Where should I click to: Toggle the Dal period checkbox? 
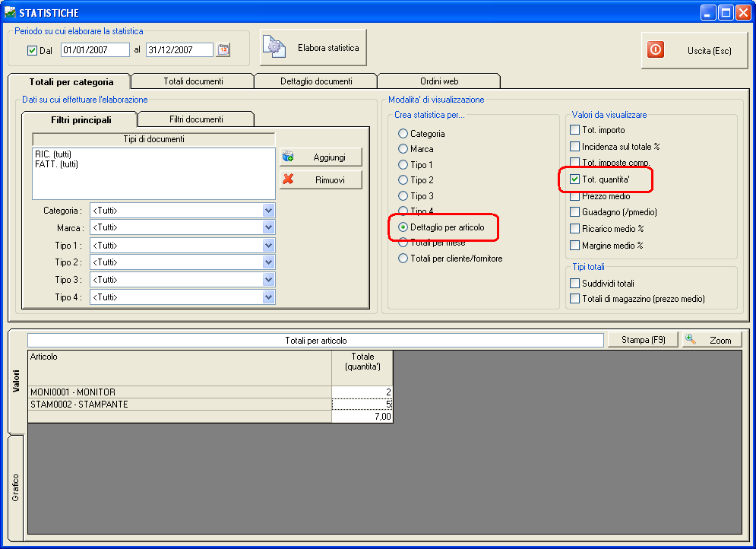click(x=33, y=50)
